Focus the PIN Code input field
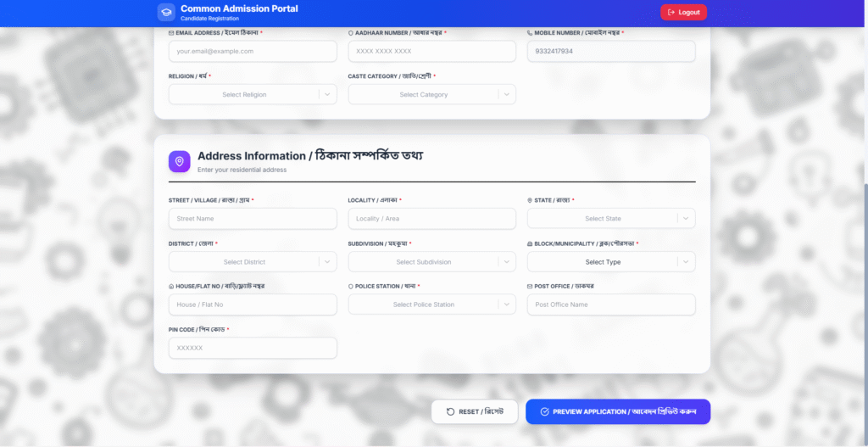The height and width of the screenshot is (447, 868). pyautogui.click(x=253, y=348)
